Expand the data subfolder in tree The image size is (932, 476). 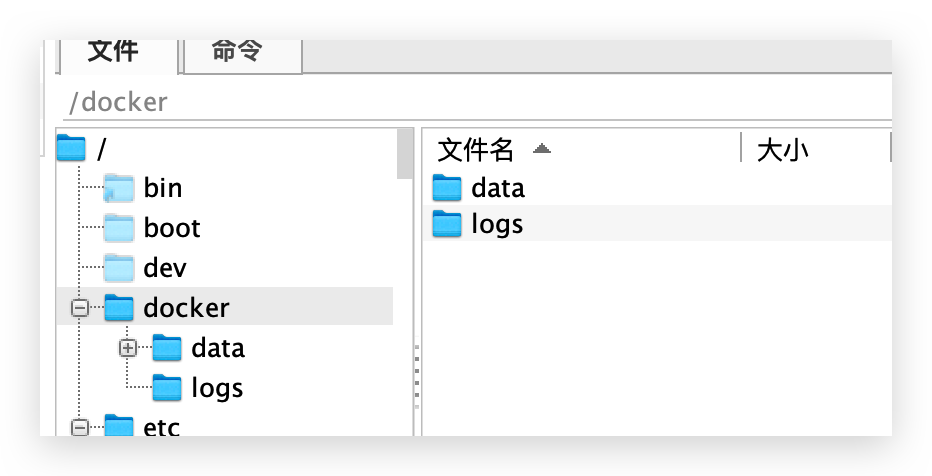pos(127,348)
